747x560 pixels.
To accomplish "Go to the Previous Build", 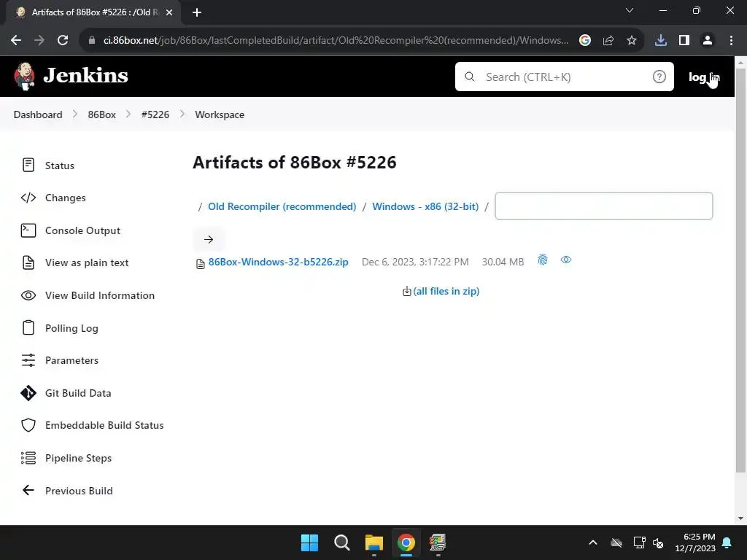I will point(66,491).
